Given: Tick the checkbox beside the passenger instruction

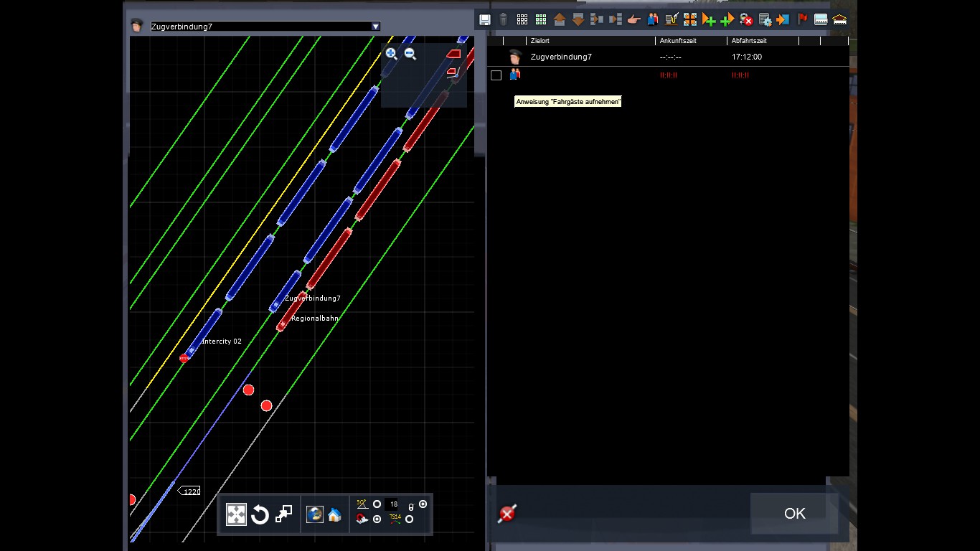Looking at the screenshot, I should tap(496, 75).
